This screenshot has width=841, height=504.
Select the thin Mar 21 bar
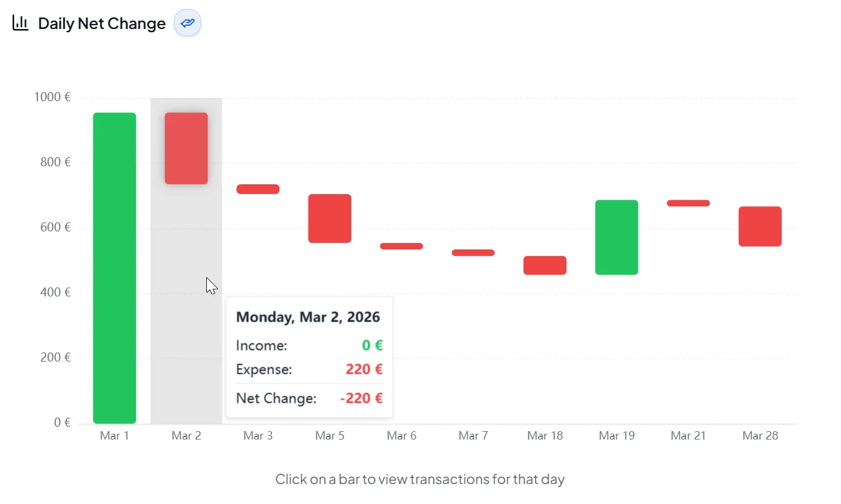(688, 202)
